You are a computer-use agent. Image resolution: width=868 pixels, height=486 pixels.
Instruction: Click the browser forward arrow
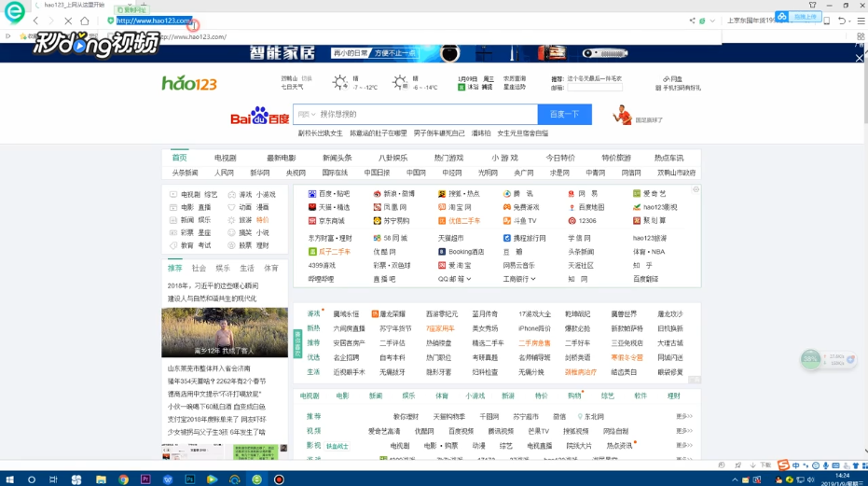click(51, 21)
